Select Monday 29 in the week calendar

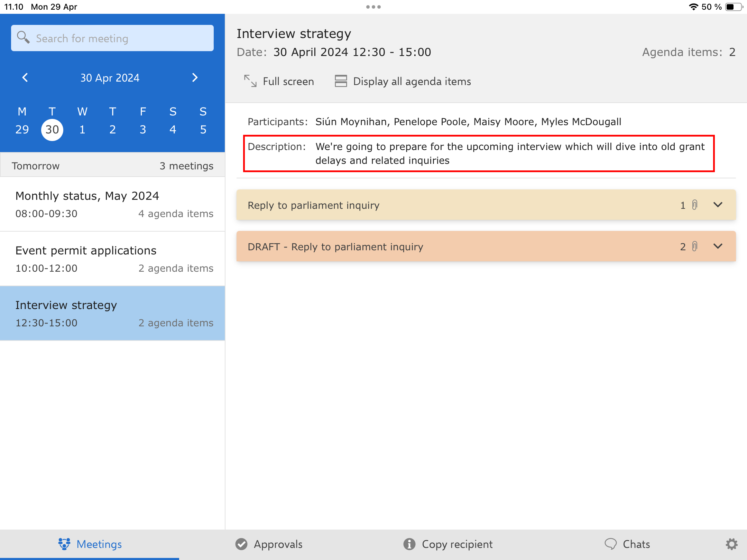pyautogui.click(x=22, y=130)
